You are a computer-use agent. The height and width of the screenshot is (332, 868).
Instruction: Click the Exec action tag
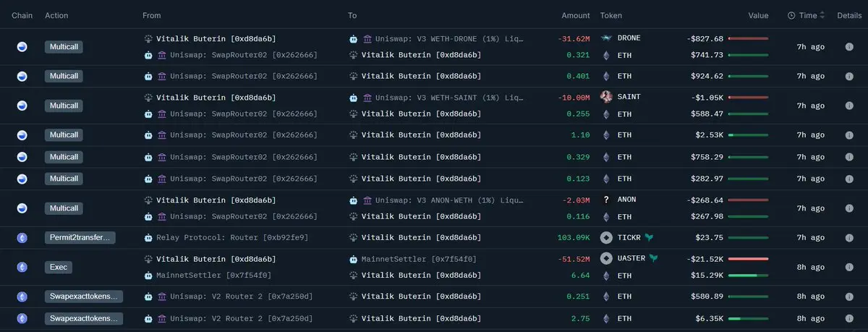pyautogui.click(x=59, y=267)
